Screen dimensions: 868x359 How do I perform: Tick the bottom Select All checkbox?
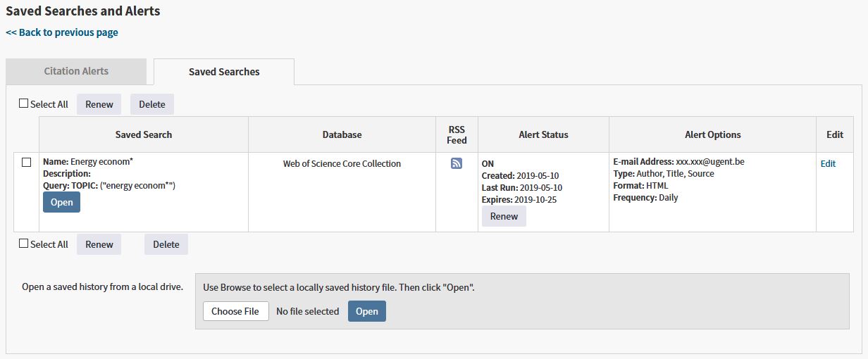coord(23,244)
